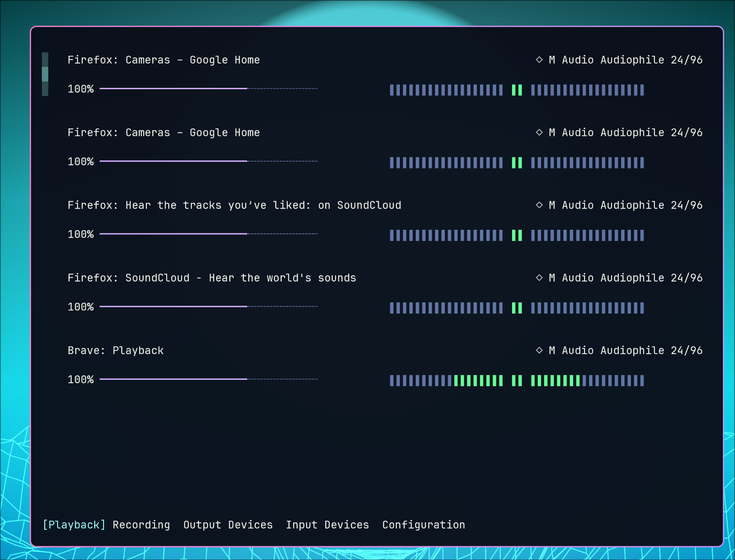Click the Brave: Playback volume slider
735x560 pixels.
208,379
